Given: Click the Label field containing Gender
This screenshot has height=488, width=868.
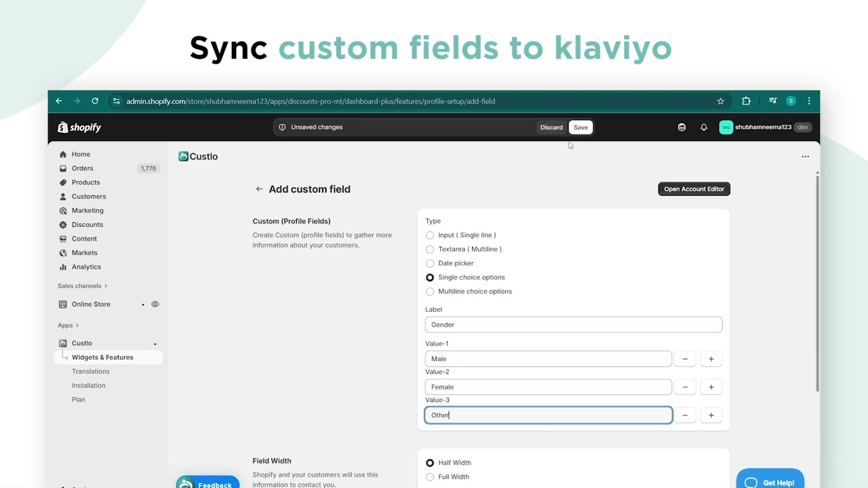Looking at the screenshot, I should click(x=574, y=325).
